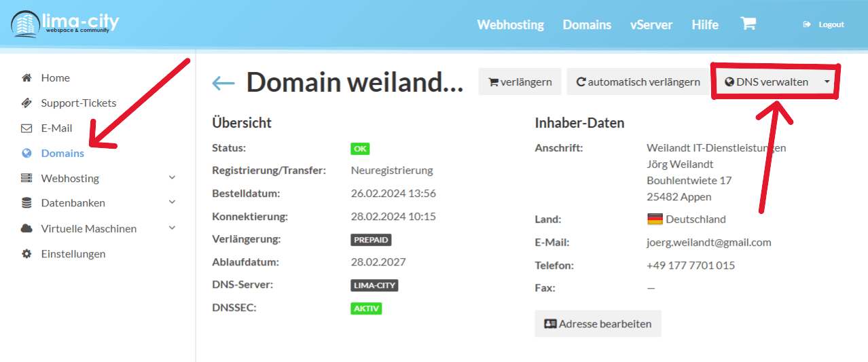Click the AKTIV DNSSEC badge
This screenshot has width=868, height=362.
[366, 308]
